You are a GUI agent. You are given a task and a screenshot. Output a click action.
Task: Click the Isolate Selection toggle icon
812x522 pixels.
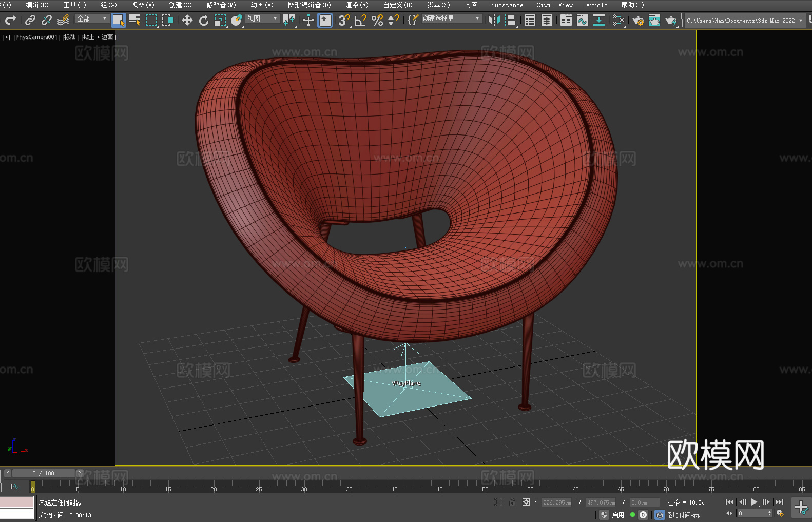[498, 502]
